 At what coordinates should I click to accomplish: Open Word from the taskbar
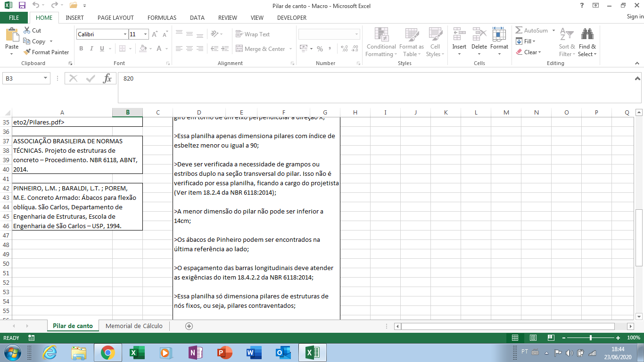pyautogui.click(x=254, y=353)
